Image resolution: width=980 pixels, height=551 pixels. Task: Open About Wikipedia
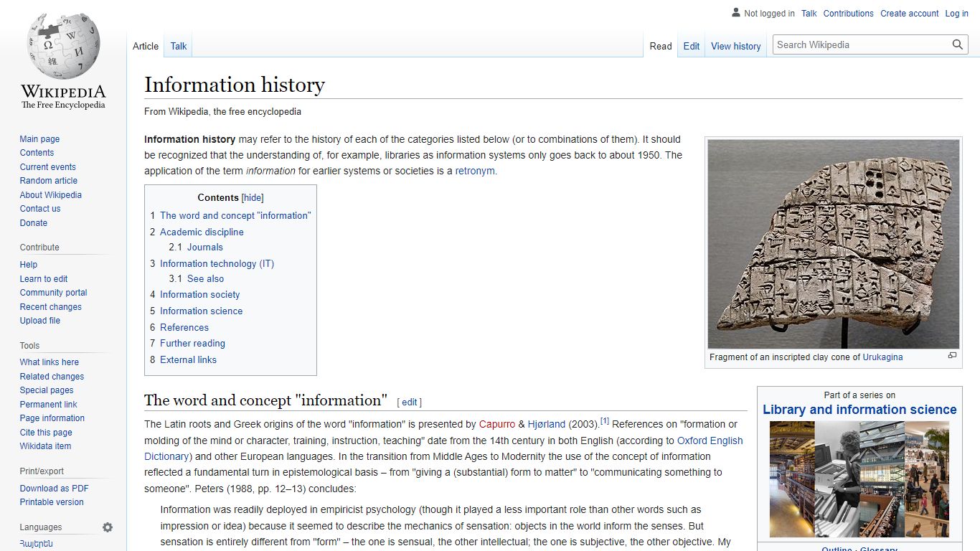[50, 195]
